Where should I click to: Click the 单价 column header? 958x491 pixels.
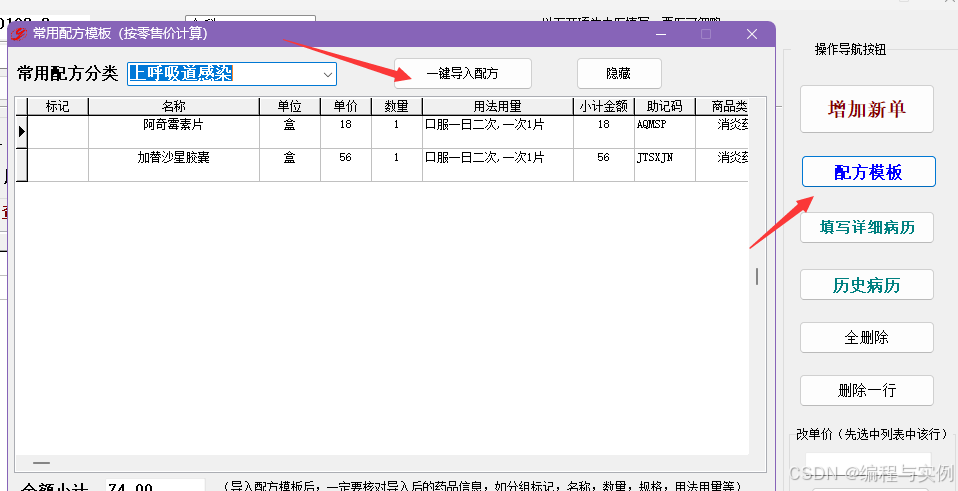tap(346, 106)
